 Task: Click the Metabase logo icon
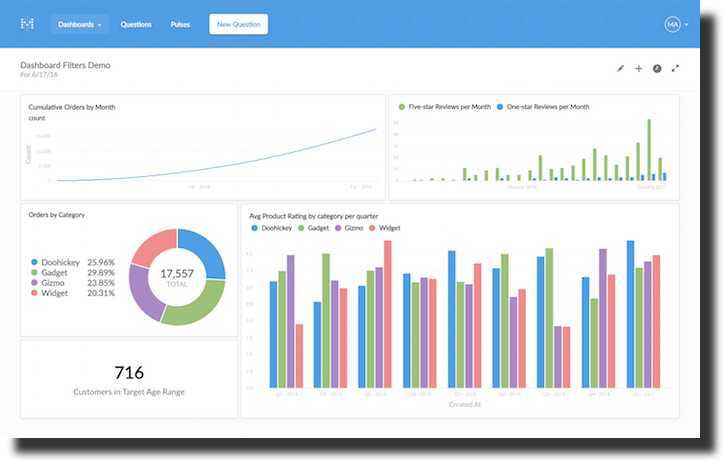tap(27, 24)
